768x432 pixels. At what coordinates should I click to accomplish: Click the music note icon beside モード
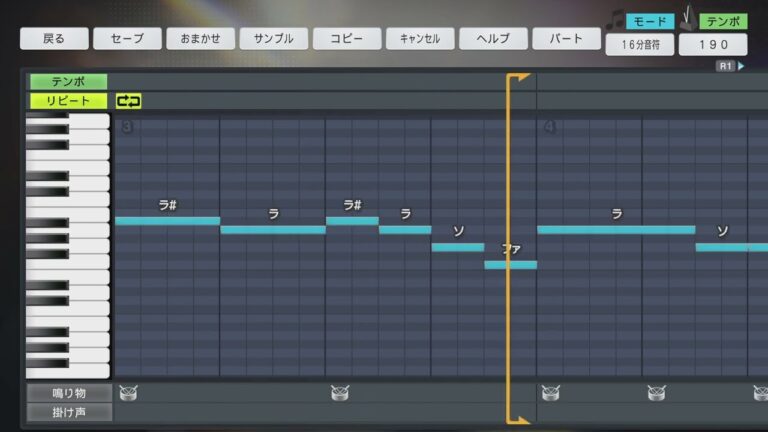pos(615,20)
